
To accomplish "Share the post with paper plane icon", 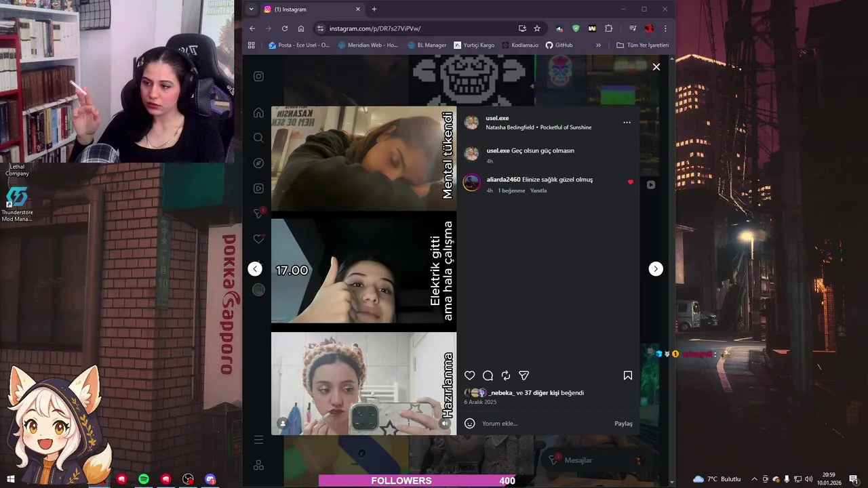I will tap(524, 375).
